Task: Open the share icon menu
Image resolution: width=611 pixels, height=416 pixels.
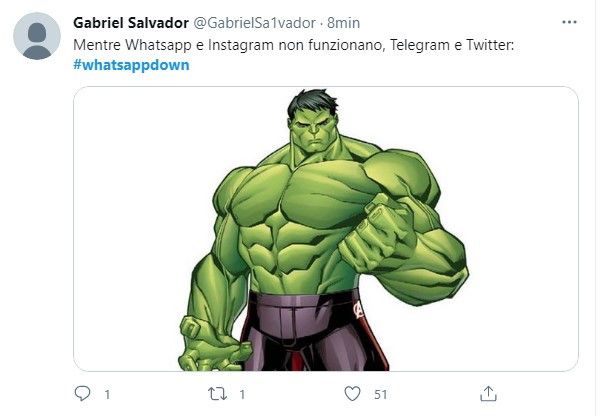Action: (488, 394)
